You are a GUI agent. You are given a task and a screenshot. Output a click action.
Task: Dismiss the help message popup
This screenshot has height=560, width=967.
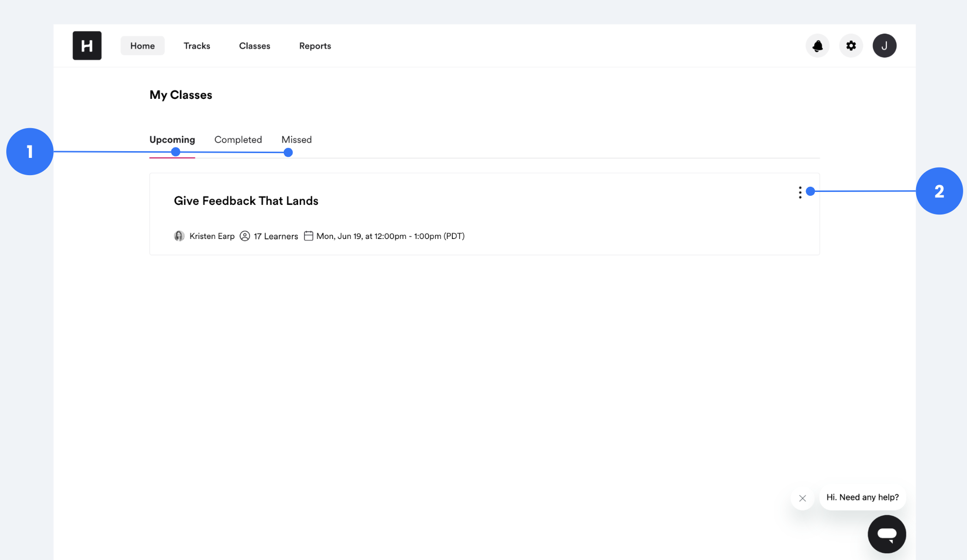pos(802,498)
